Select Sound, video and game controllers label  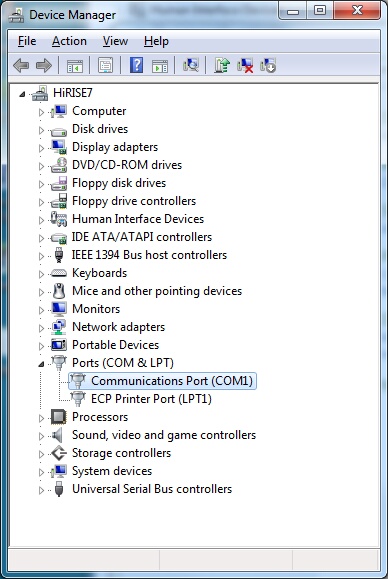point(164,435)
